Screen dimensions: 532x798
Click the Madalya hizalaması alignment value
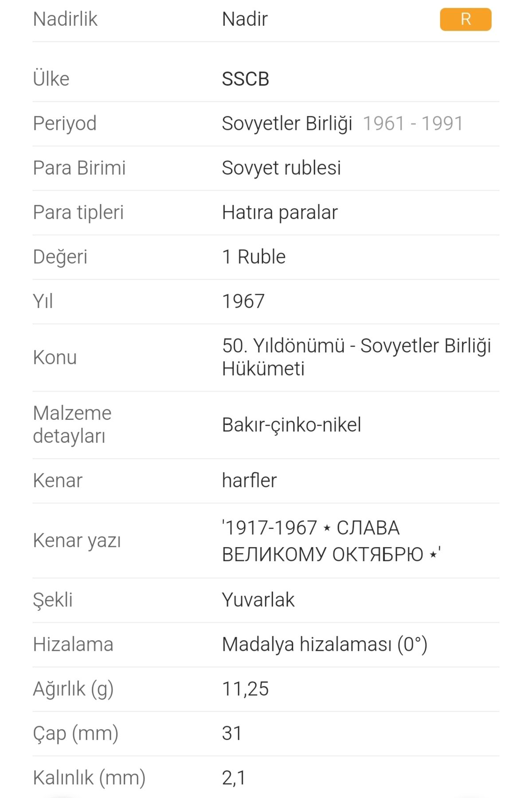(x=325, y=645)
